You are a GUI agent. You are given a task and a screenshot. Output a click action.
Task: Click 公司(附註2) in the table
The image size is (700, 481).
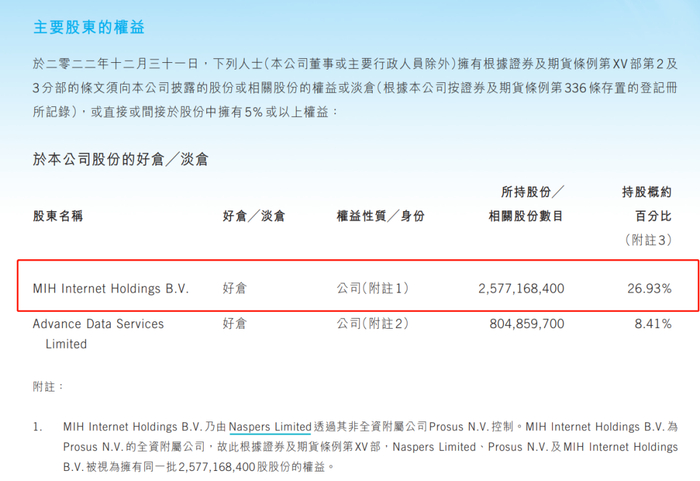coord(372,323)
